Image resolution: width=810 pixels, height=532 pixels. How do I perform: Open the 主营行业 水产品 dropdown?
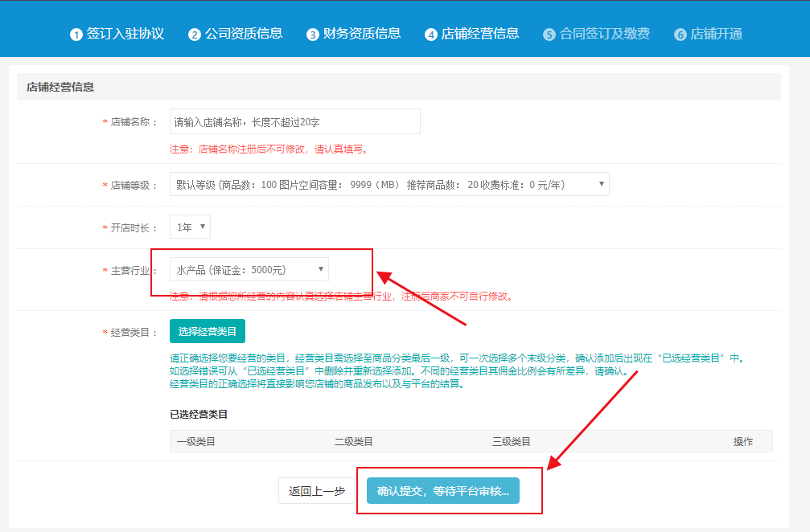(249, 269)
